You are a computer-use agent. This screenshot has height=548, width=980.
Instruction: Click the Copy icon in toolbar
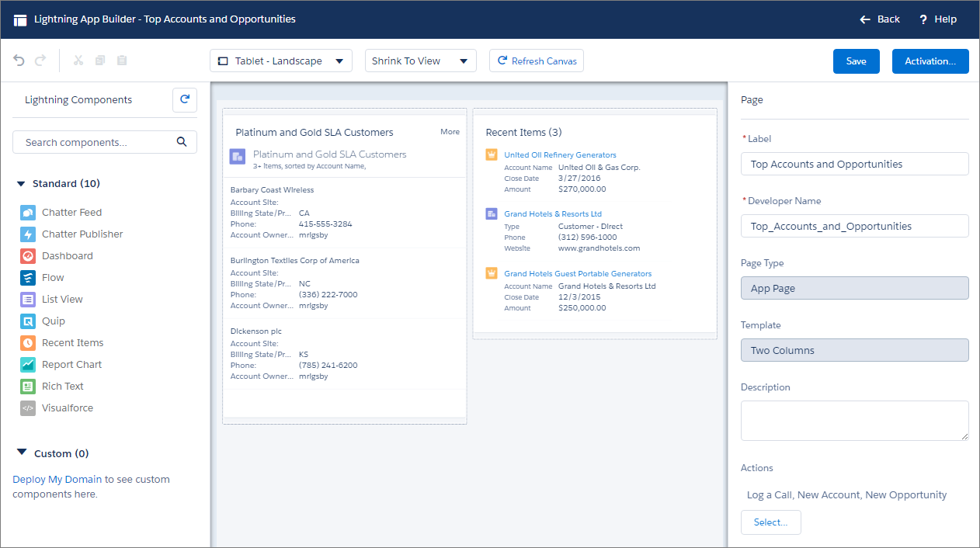[99, 61]
